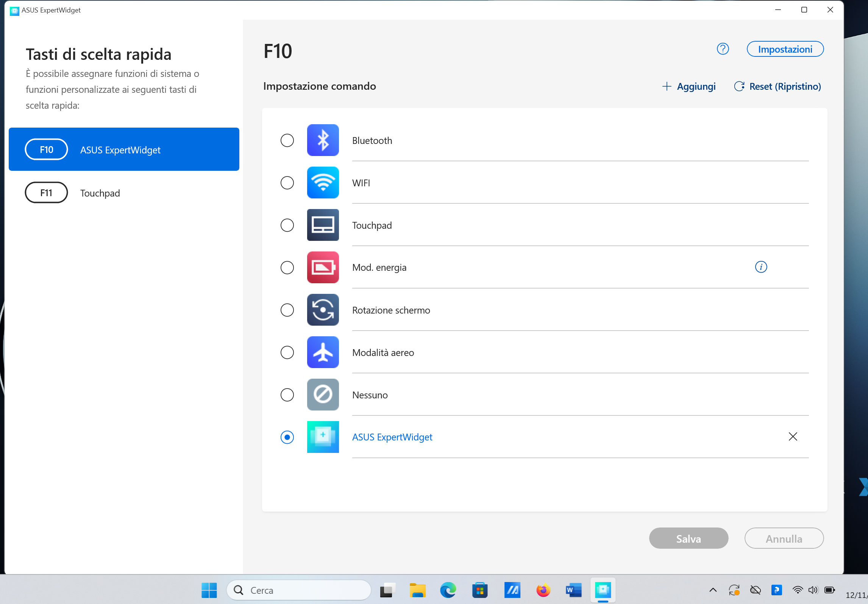Click Reset (Ripristino) link
Screen dimensions: 868x604
pos(777,86)
